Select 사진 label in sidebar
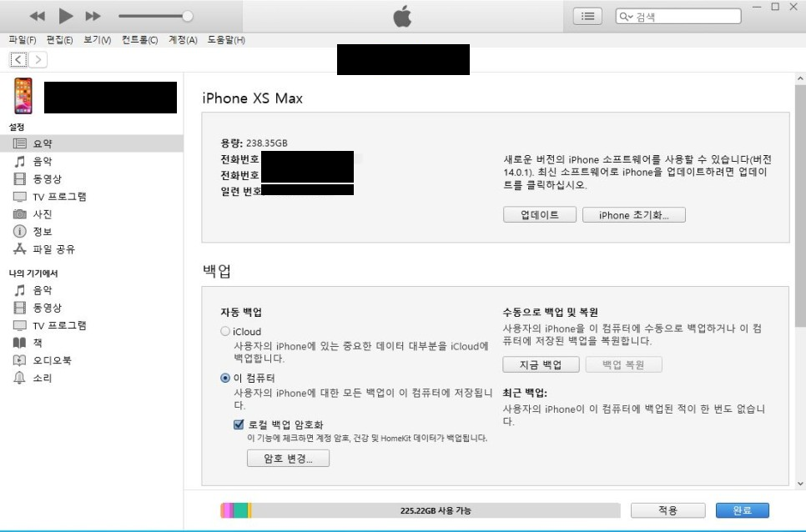 tap(43, 213)
